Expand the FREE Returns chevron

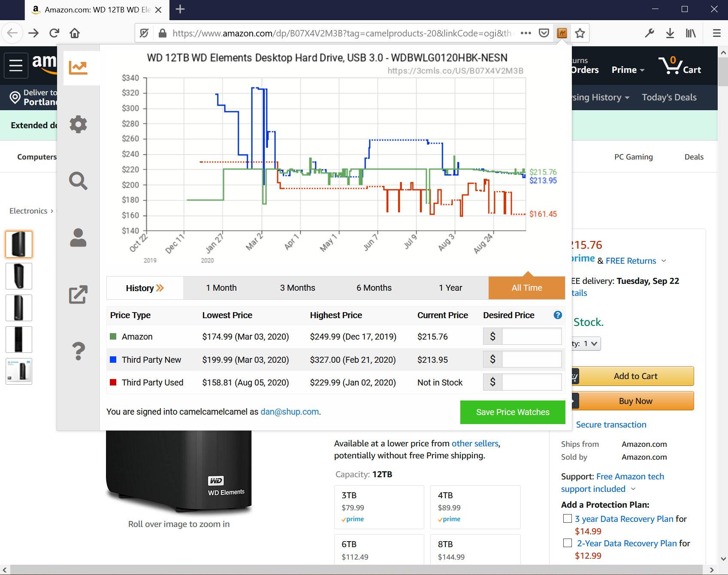pyautogui.click(x=664, y=261)
